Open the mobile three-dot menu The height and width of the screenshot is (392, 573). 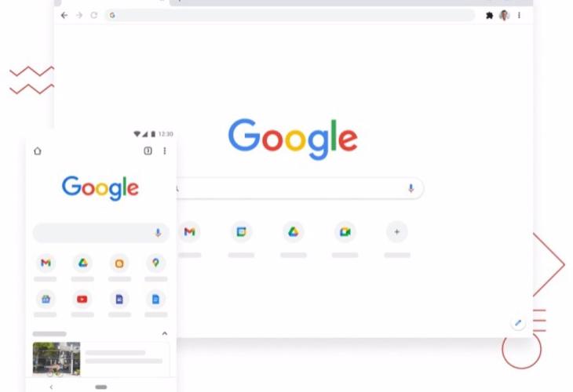tap(165, 151)
